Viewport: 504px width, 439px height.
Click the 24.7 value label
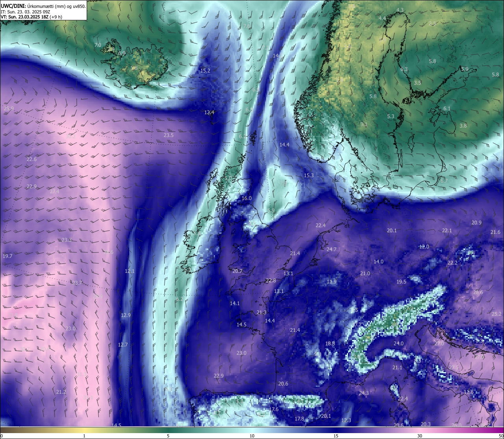point(332,249)
